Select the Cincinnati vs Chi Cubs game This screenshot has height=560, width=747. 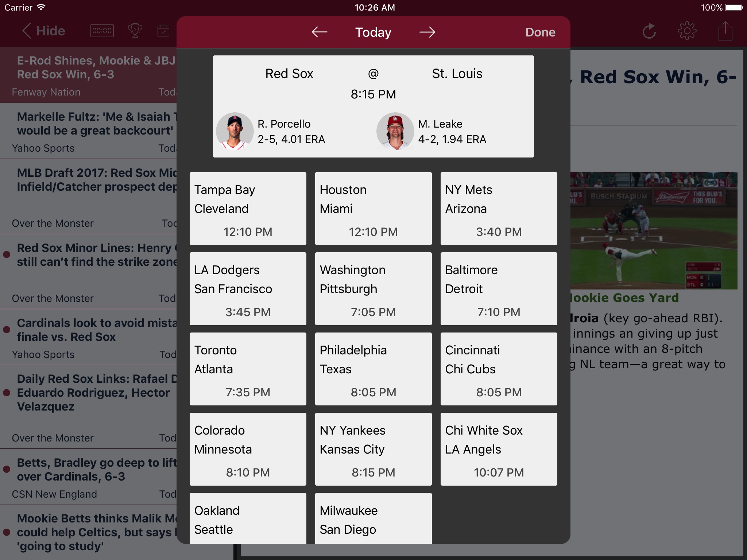click(x=498, y=371)
